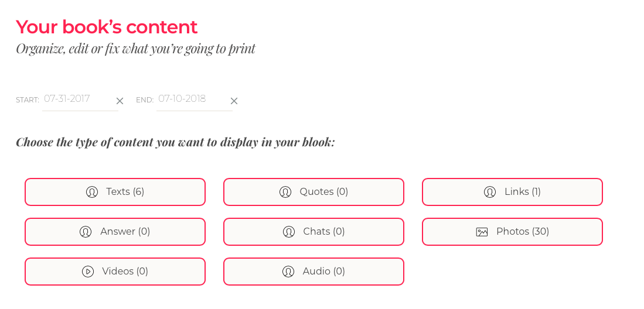Open the end date field 07-10-2018
The width and height of the screenshot is (644, 309).
click(190, 99)
